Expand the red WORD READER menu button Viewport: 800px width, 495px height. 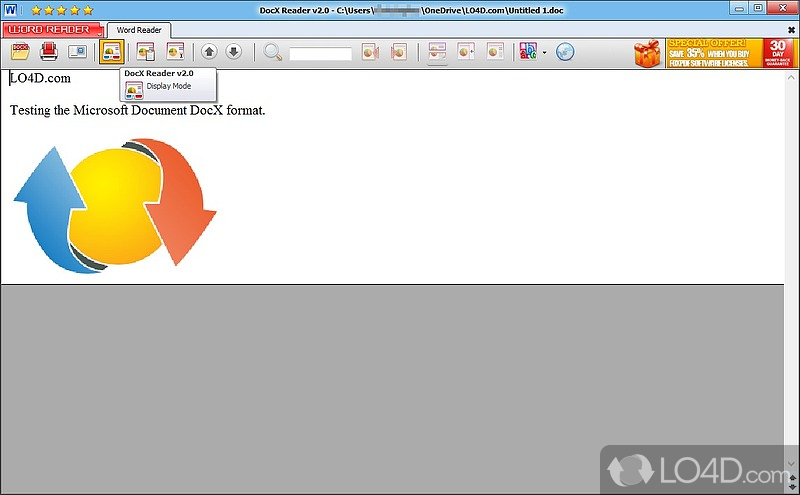[52, 29]
